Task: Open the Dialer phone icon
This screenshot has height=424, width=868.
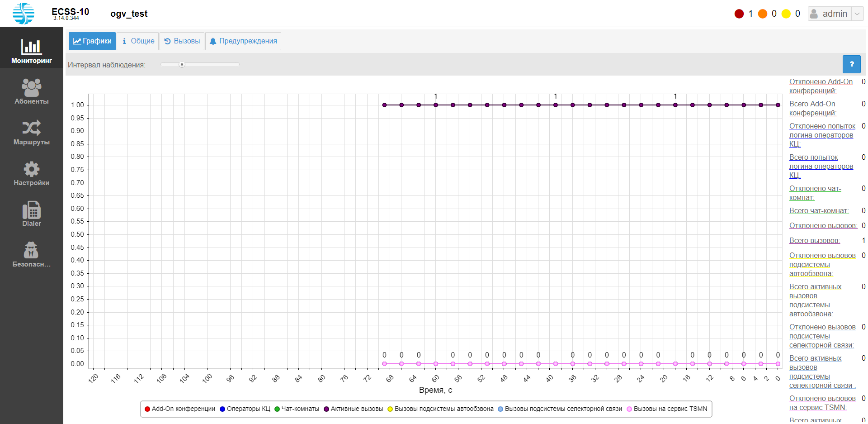Action: coord(31,210)
